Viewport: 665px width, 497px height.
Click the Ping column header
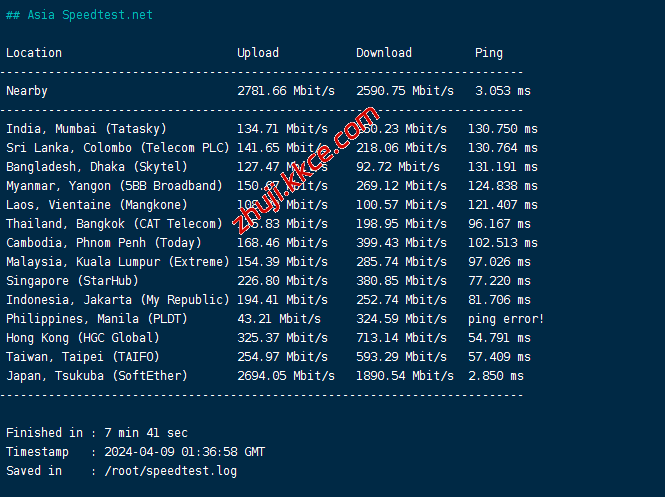489,53
